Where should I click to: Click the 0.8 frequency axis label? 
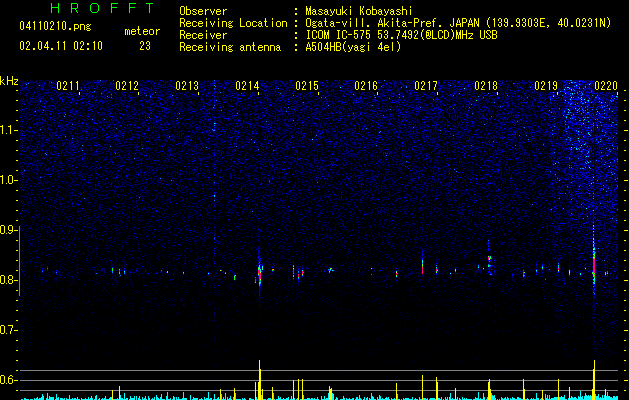[x=9, y=280]
